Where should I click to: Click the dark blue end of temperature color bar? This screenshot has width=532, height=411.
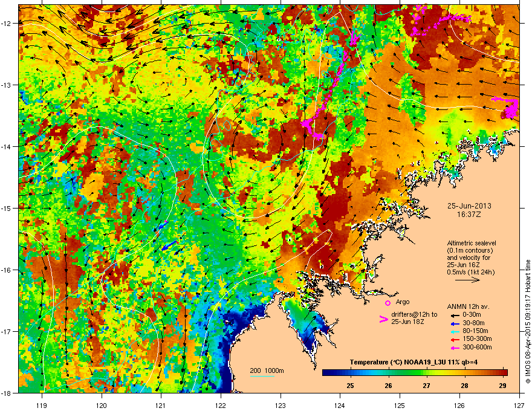pos(328,373)
